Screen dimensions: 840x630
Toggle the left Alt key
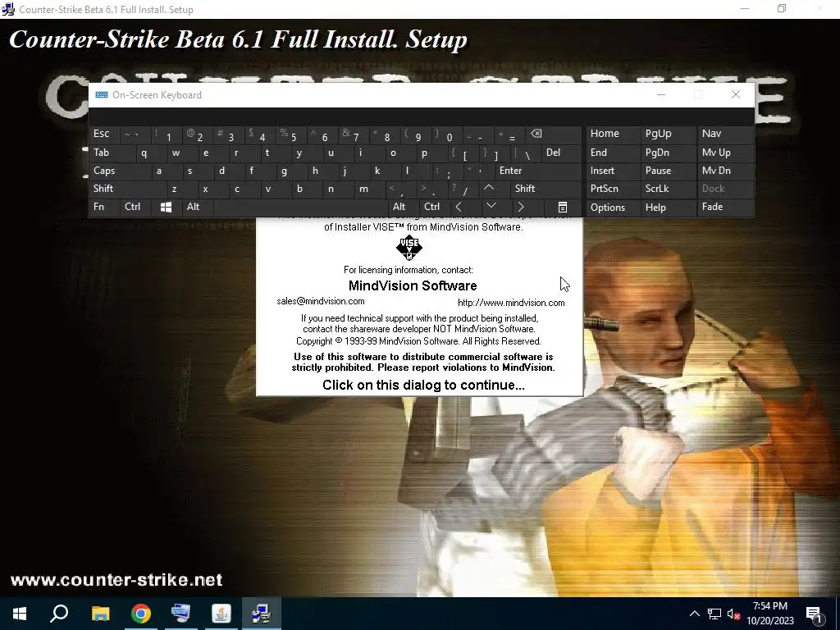(197, 207)
